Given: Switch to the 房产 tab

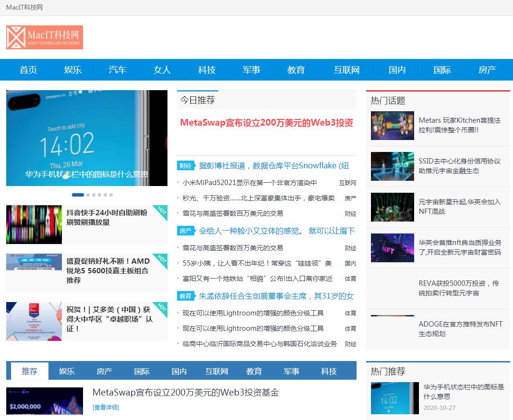Looking at the screenshot, I should click(x=104, y=371).
